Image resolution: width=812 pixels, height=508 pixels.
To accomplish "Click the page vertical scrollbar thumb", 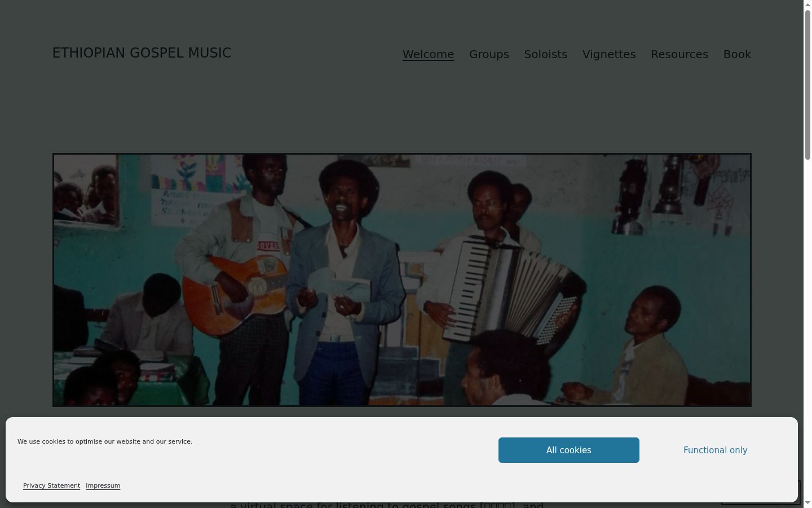I will (807, 85).
